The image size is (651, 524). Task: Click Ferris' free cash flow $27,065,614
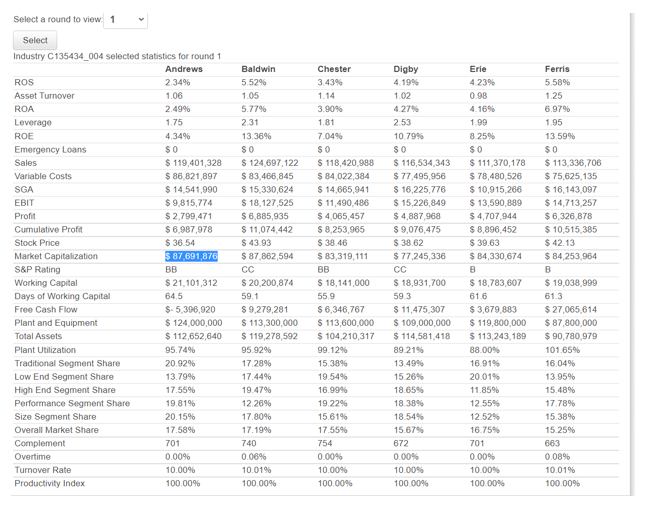coord(571,309)
